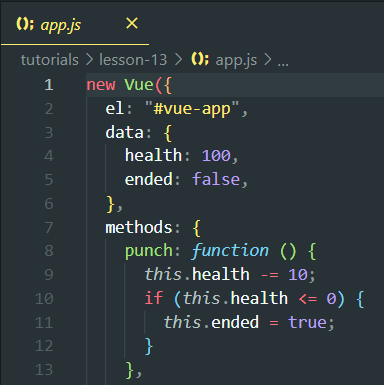This screenshot has height=385, width=384.
Task: Open the tutorials breadcrumb folder
Action: [x=50, y=60]
